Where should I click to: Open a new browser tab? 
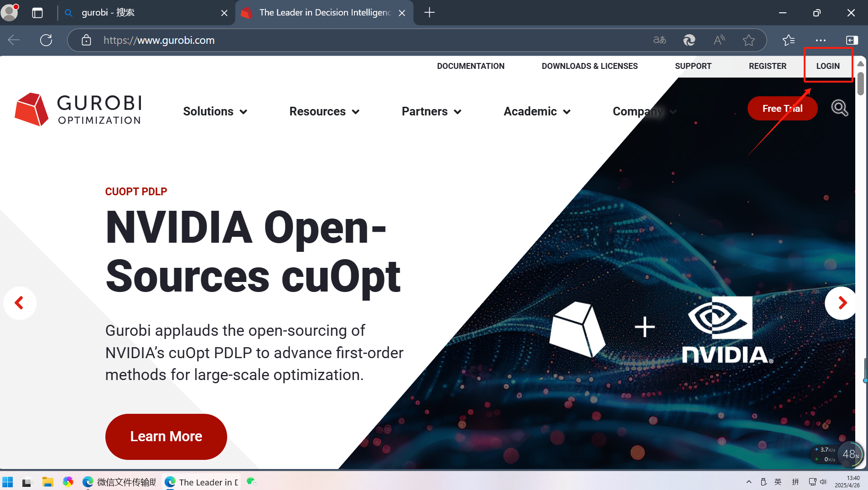click(x=429, y=13)
